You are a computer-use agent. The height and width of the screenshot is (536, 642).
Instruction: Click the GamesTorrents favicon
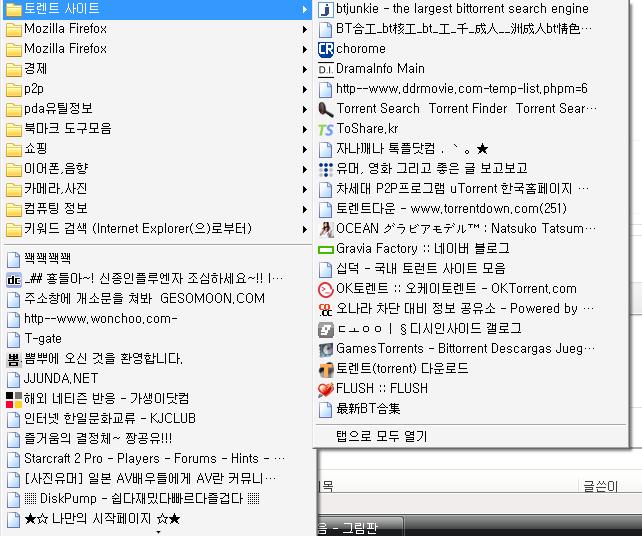326,349
